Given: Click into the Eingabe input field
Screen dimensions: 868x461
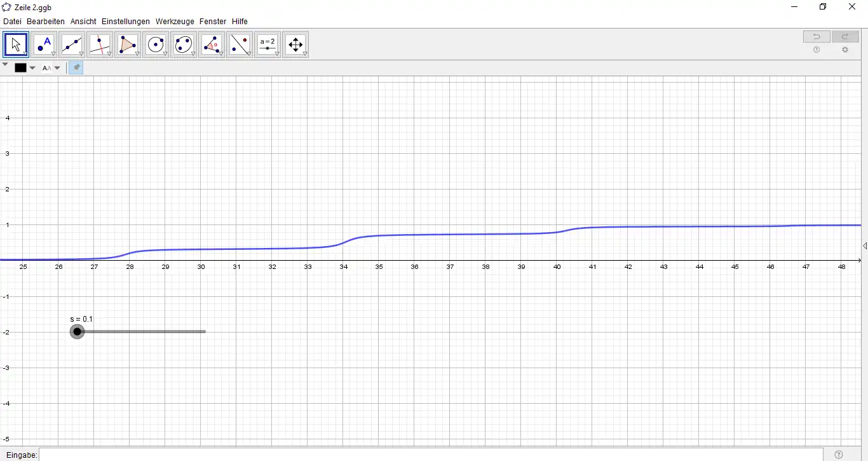Looking at the screenshot, I should pos(431,455).
